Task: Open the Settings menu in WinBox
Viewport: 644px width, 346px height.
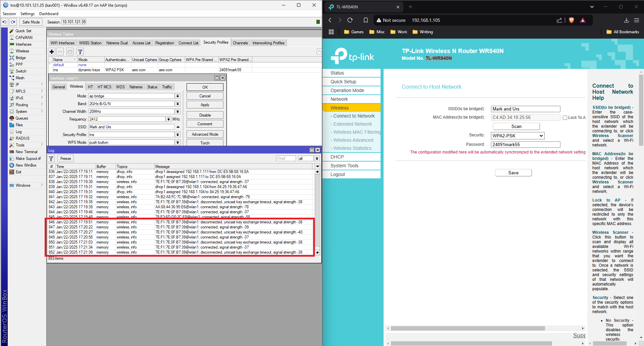Action: [28, 14]
